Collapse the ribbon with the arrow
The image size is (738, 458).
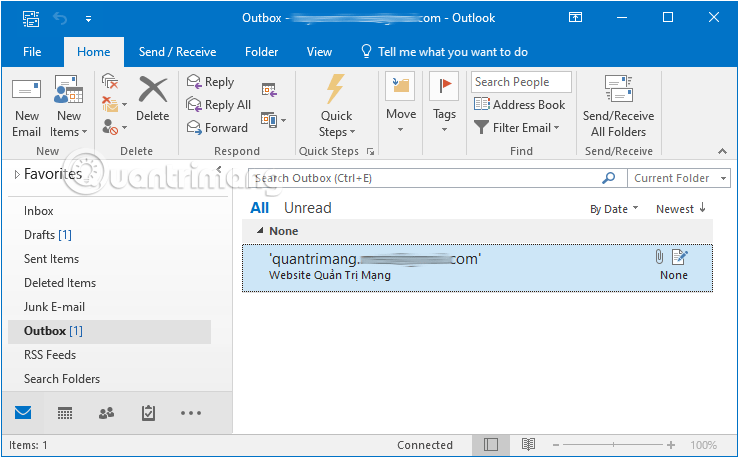pos(722,152)
